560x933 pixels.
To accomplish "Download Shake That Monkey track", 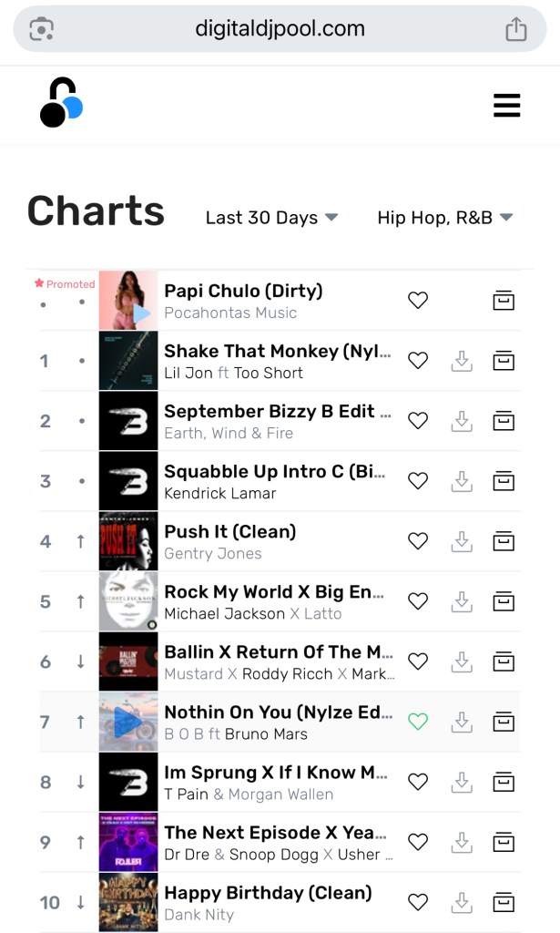I will (462, 361).
